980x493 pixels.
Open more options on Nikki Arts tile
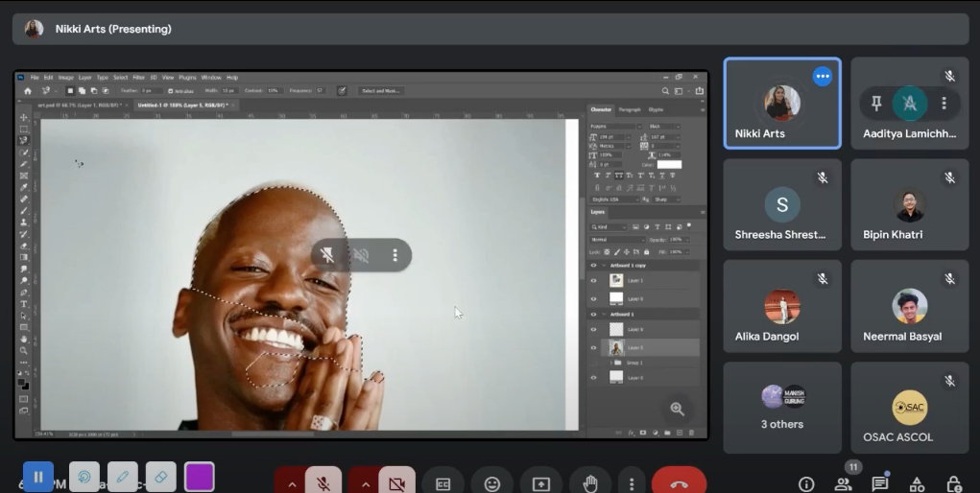click(x=822, y=76)
